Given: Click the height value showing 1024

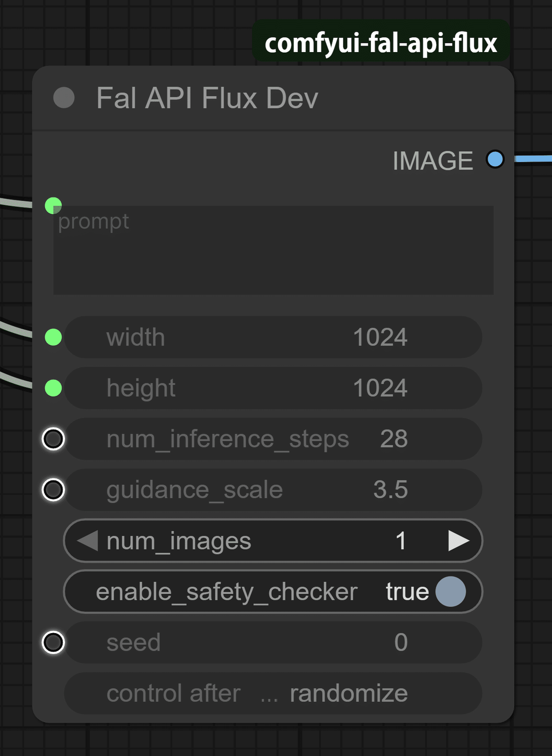Looking at the screenshot, I should [380, 388].
